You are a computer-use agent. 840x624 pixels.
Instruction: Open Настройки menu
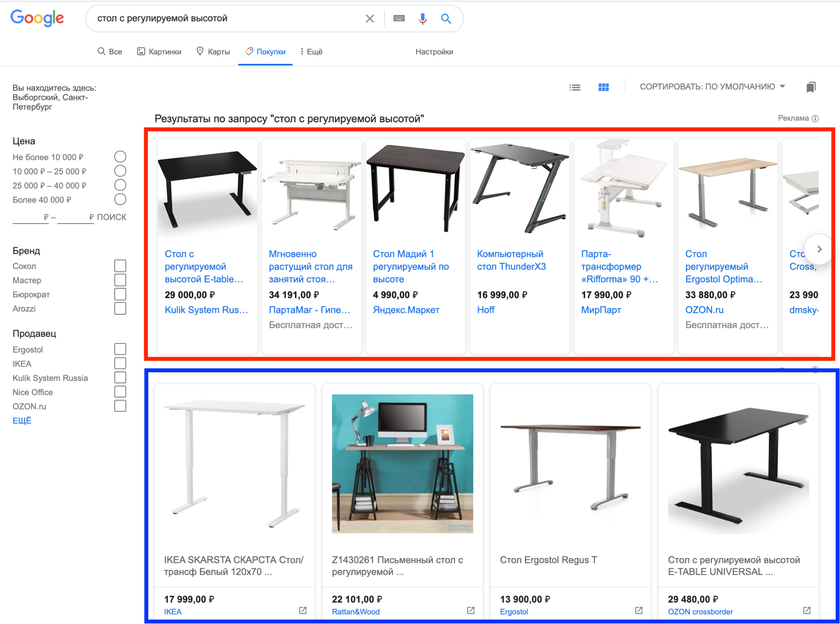[x=434, y=52]
